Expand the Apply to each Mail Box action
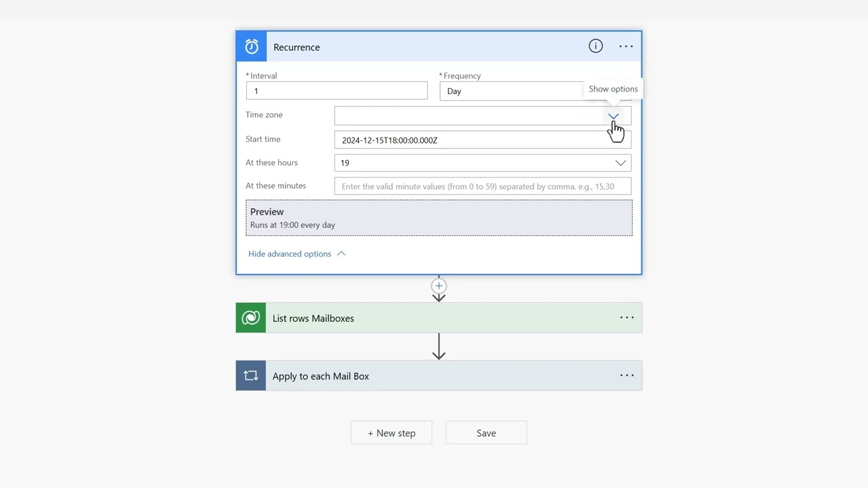The height and width of the screenshot is (488, 868). (x=439, y=375)
